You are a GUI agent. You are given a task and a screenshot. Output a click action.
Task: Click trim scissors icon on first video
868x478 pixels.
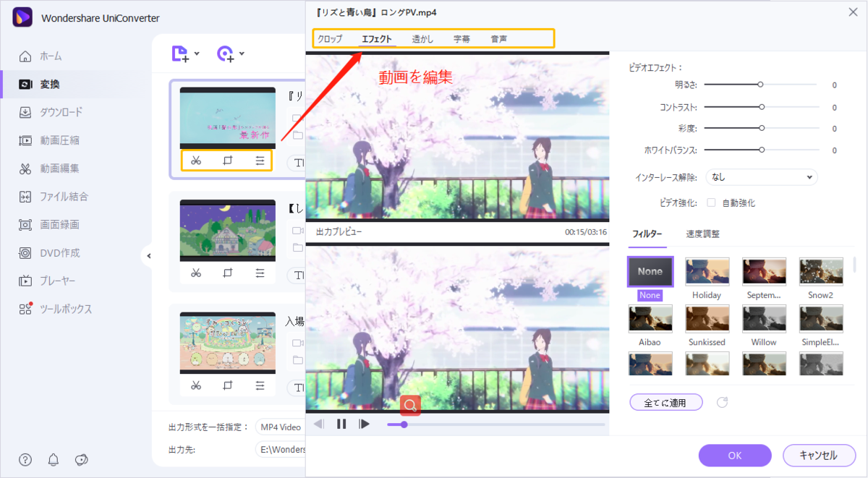[x=195, y=161]
